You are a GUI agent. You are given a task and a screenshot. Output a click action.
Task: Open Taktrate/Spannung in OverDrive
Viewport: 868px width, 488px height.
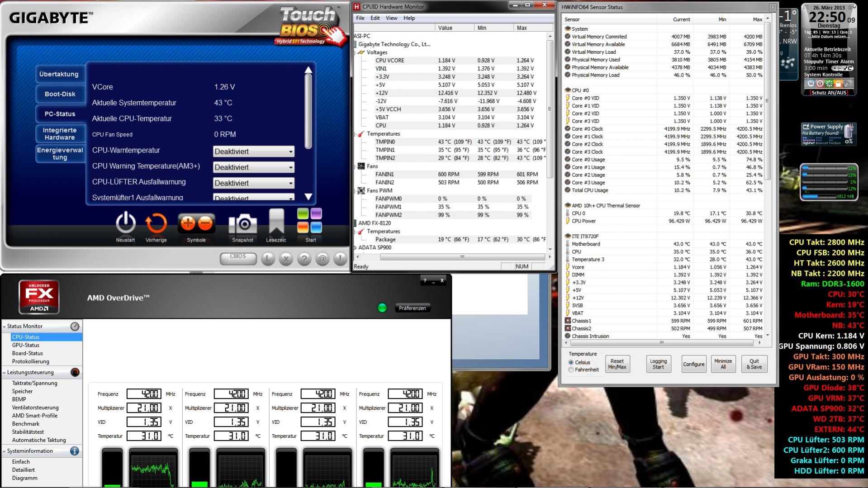35,383
